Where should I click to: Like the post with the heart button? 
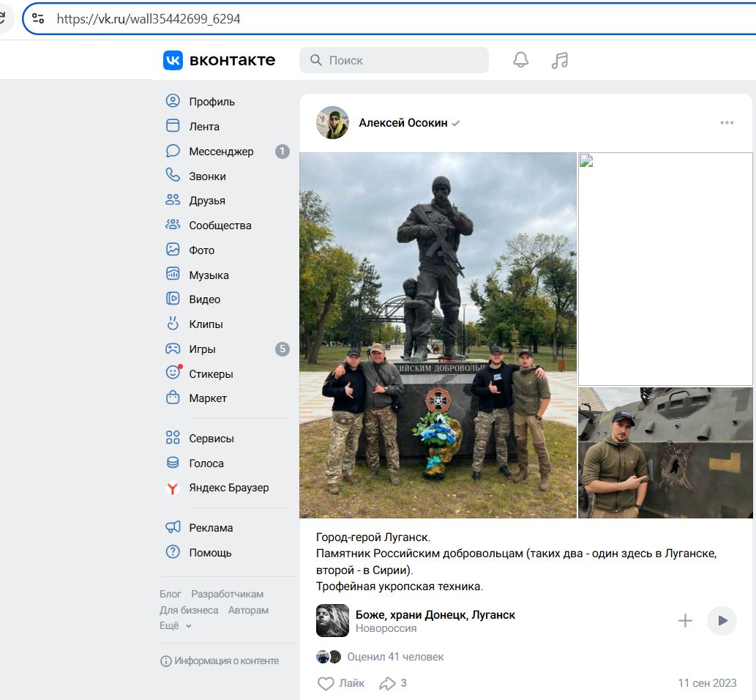[326, 684]
